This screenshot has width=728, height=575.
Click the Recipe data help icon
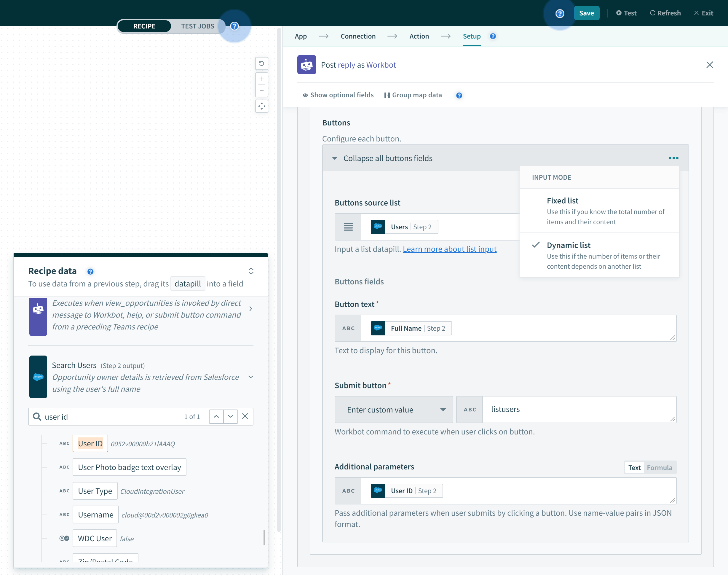pos(90,271)
